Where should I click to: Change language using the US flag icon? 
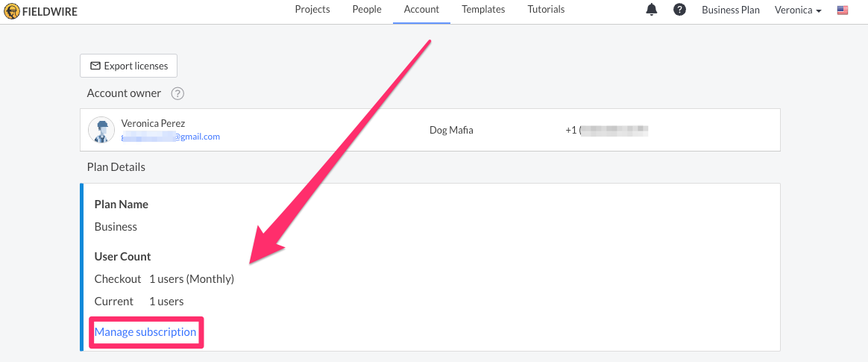point(843,10)
